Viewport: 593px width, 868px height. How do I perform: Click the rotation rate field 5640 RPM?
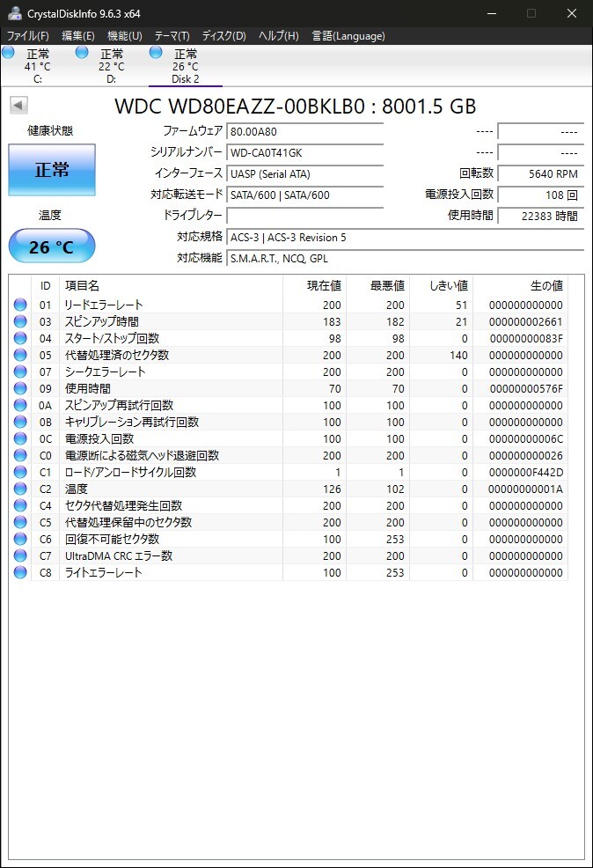[540, 173]
